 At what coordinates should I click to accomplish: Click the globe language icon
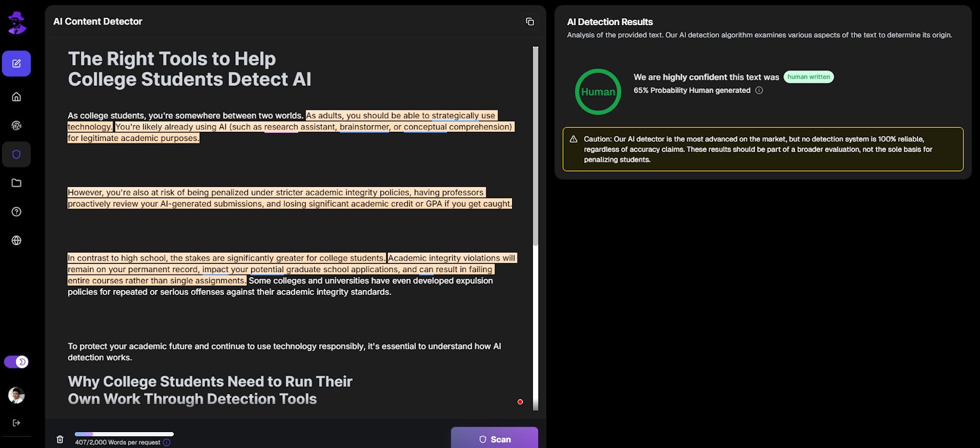pos(17,240)
